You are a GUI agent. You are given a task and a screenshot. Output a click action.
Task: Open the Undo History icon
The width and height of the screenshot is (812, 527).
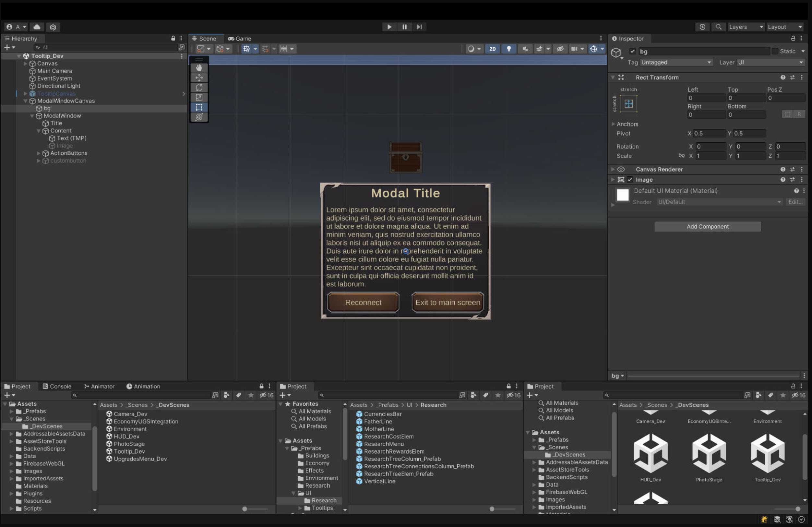702,27
